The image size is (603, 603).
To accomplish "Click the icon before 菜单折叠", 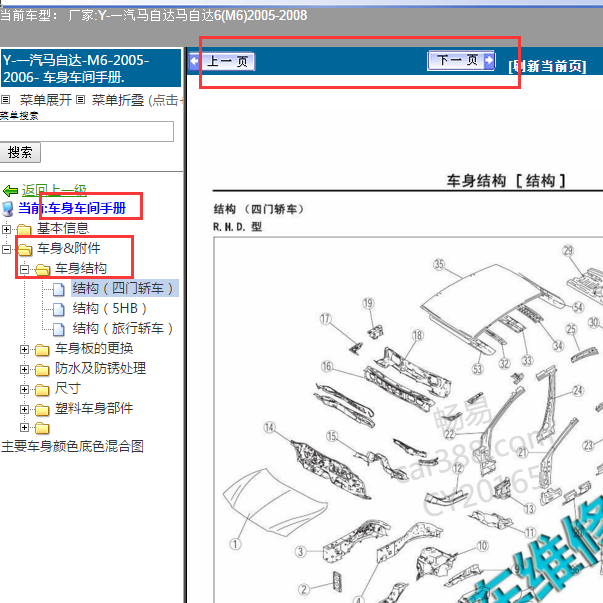I will pyautogui.click(x=80, y=100).
